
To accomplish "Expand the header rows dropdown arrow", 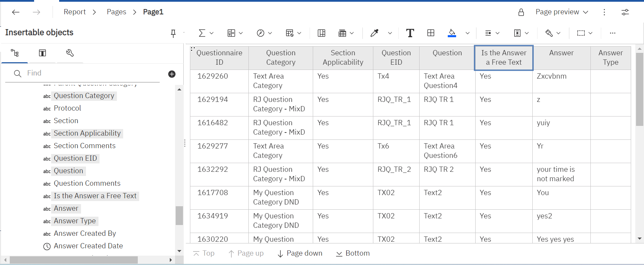I will [352, 33].
